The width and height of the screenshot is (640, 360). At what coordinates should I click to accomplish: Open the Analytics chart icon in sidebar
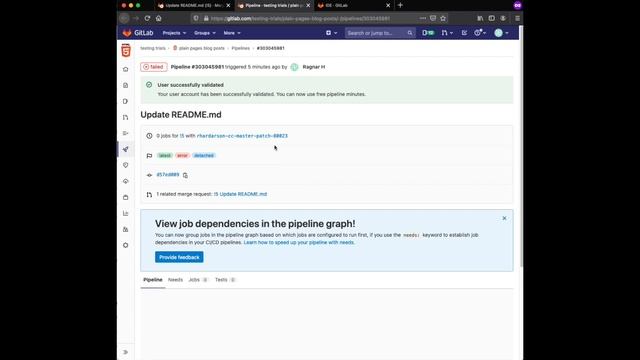[x=125, y=213]
